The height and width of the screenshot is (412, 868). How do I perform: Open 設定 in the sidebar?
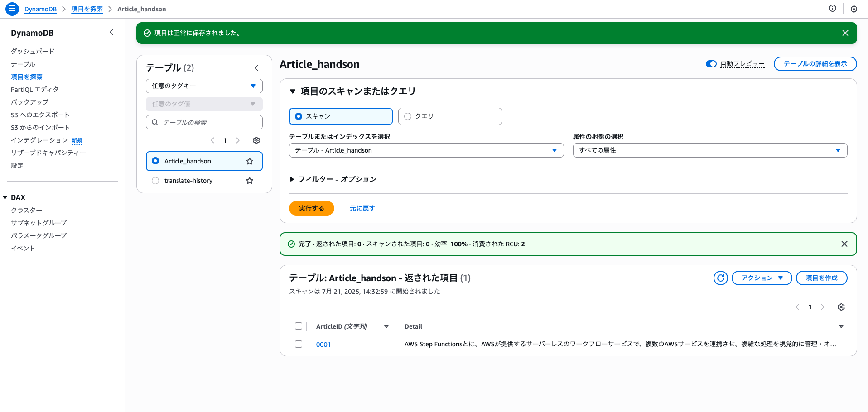pyautogui.click(x=17, y=166)
